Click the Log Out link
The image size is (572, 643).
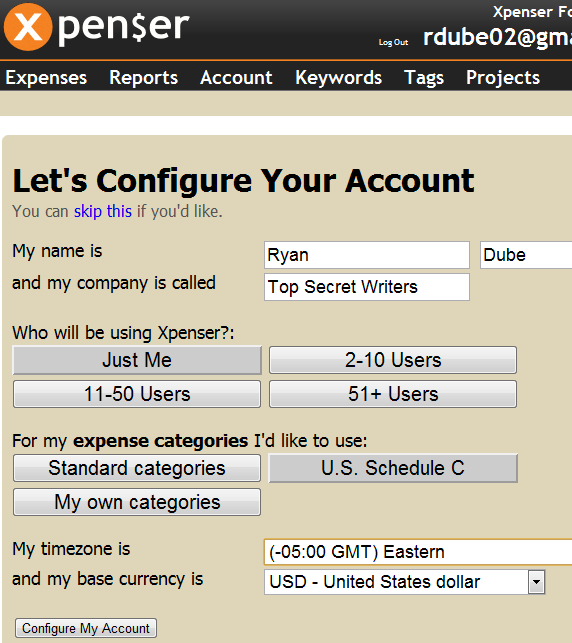[x=393, y=42]
